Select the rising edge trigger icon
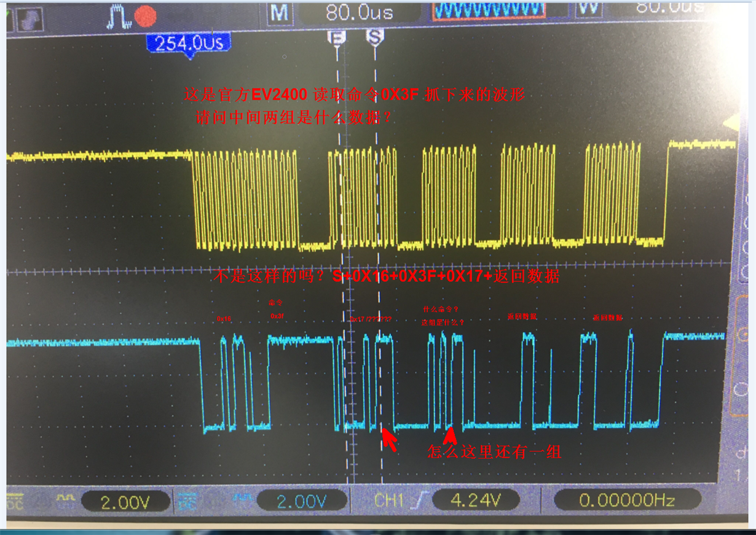756x535 pixels. pyautogui.click(x=420, y=501)
